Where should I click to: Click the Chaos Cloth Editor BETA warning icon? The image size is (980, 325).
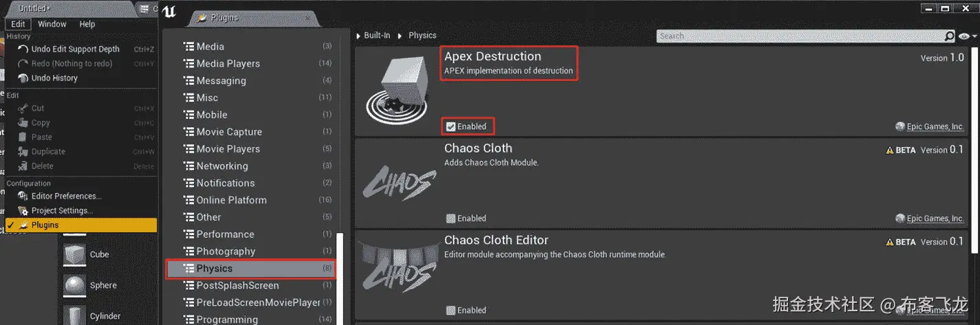point(889,243)
